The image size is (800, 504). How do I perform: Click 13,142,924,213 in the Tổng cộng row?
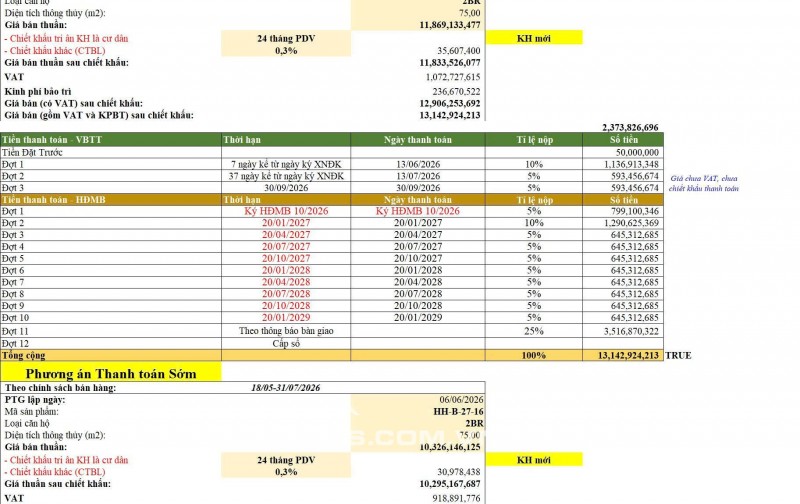628,356
